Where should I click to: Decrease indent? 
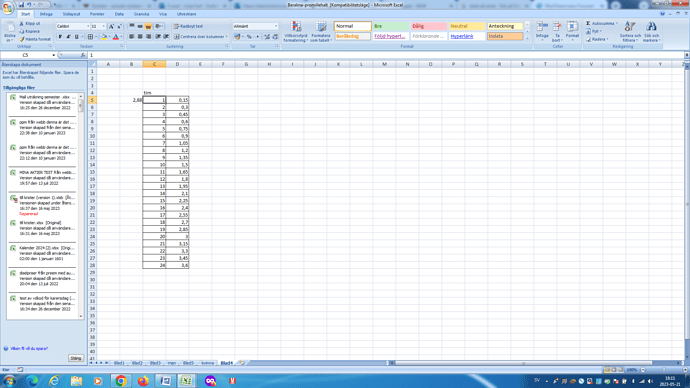point(158,37)
